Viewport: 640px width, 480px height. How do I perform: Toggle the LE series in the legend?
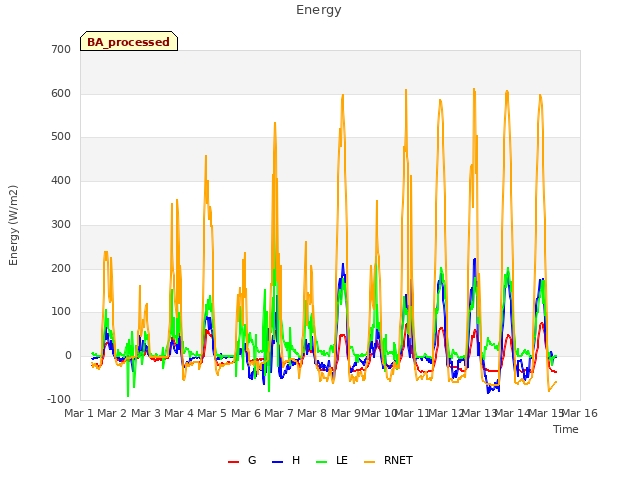pyautogui.click(x=332, y=460)
